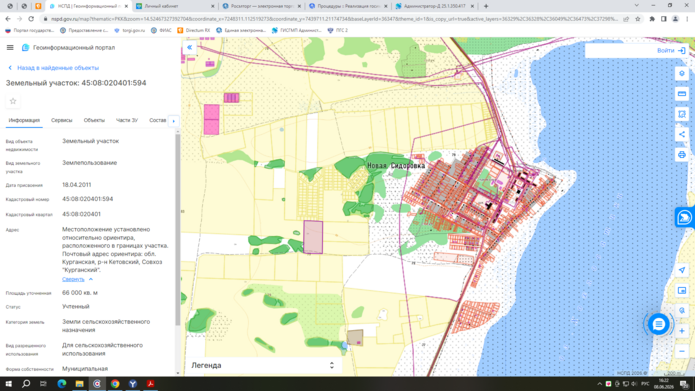The height and width of the screenshot is (391, 695).
Task: Open the Состав tab
Action: click(157, 120)
